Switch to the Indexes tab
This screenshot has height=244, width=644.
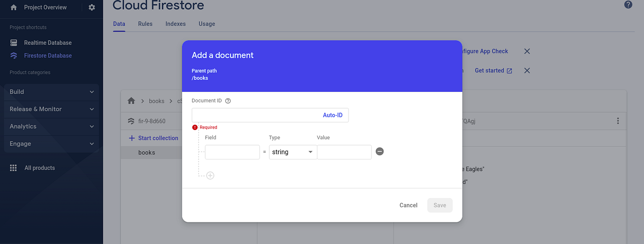[176, 24]
